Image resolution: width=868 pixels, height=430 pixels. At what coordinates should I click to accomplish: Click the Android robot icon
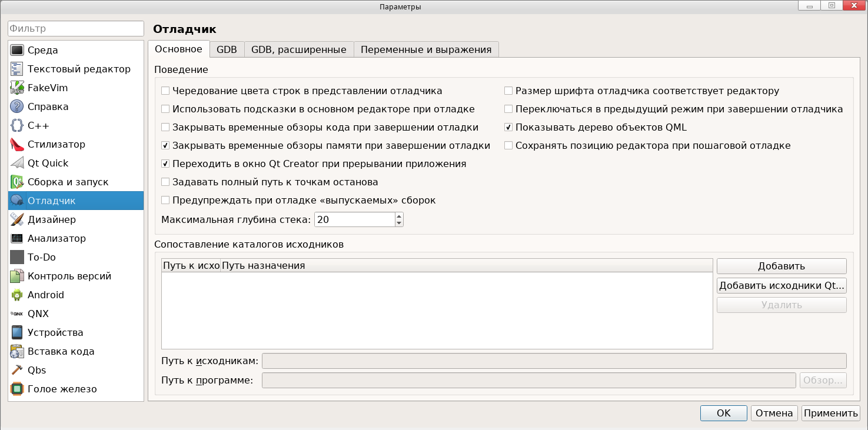(x=17, y=295)
